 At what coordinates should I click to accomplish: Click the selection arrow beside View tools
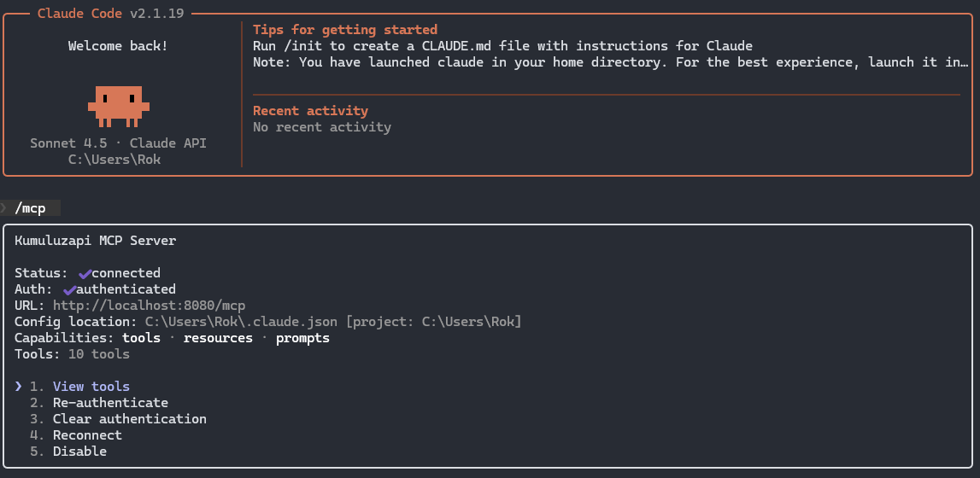[x=18, y=387]
